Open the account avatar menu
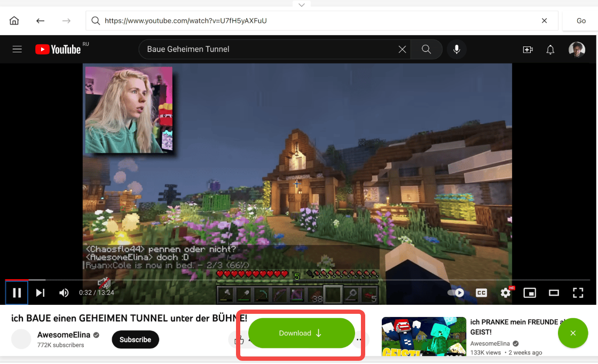Image resolution: width=598 pixels, height=364 pixels. tap(577, 50)
